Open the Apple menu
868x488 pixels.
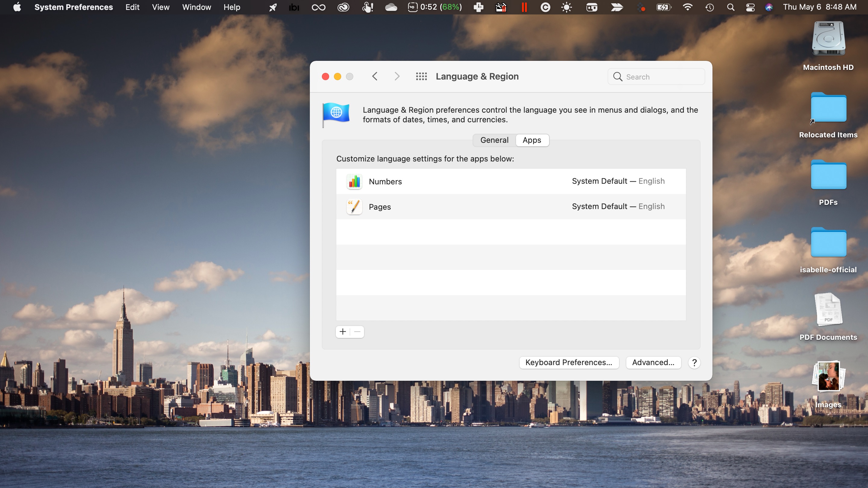(x=17, y=7)
